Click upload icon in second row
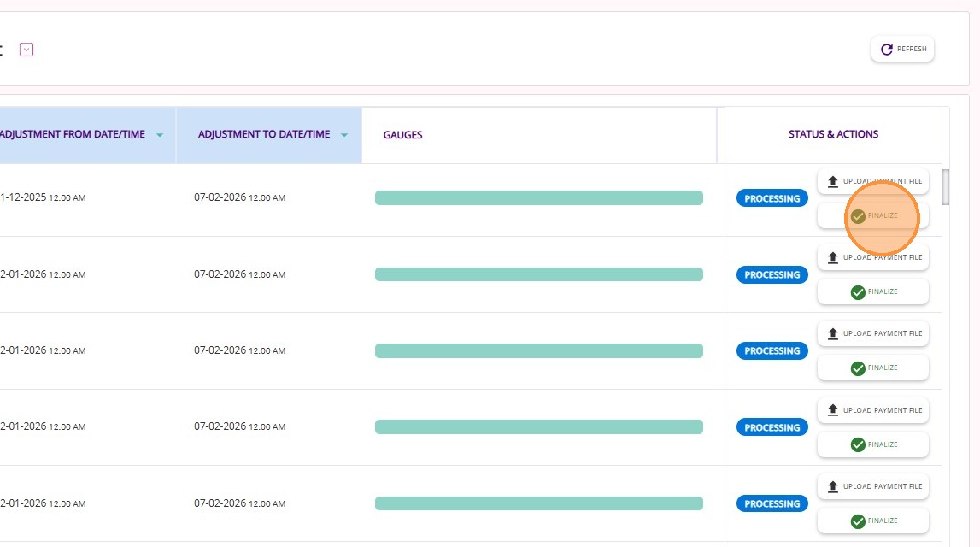 [x=833, y=257]
